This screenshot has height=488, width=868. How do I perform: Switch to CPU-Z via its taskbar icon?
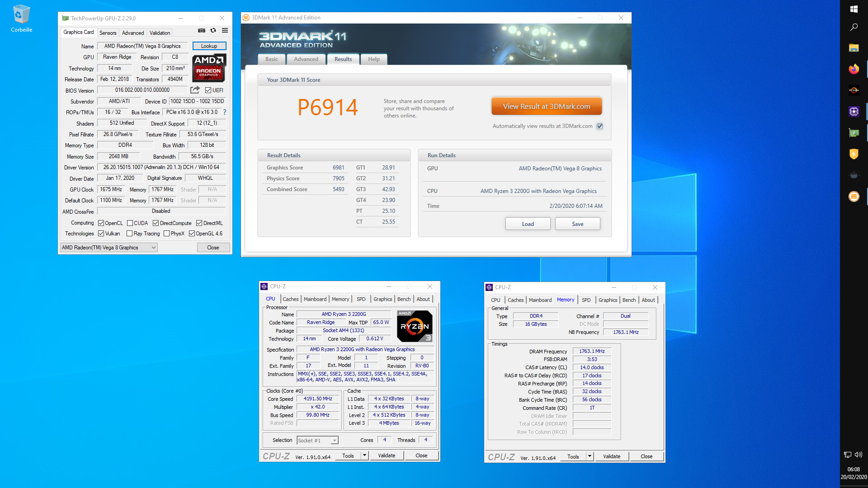point(854,112)
